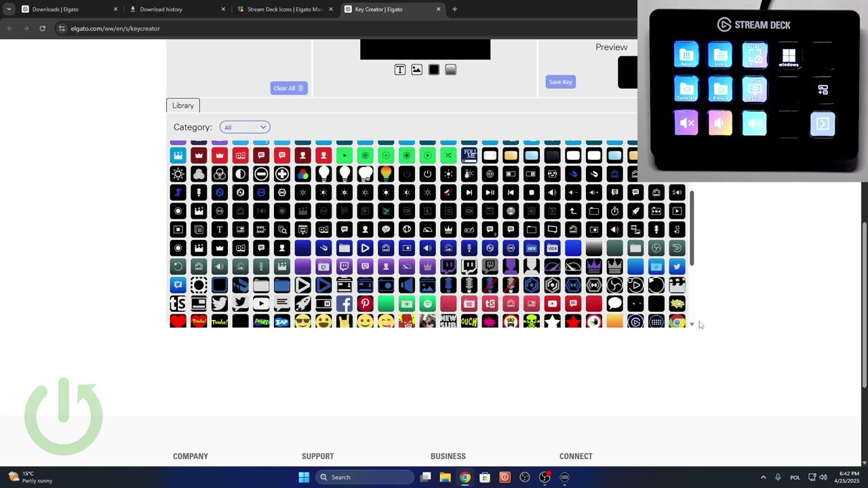
Task: Select the green shuffle icon
Action: click(448, 155)
